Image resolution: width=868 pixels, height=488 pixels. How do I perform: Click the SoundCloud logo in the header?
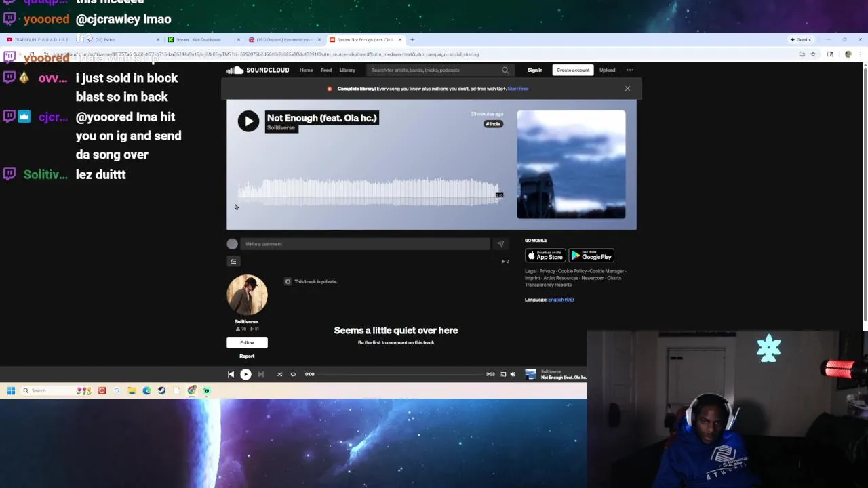[258, 70]
